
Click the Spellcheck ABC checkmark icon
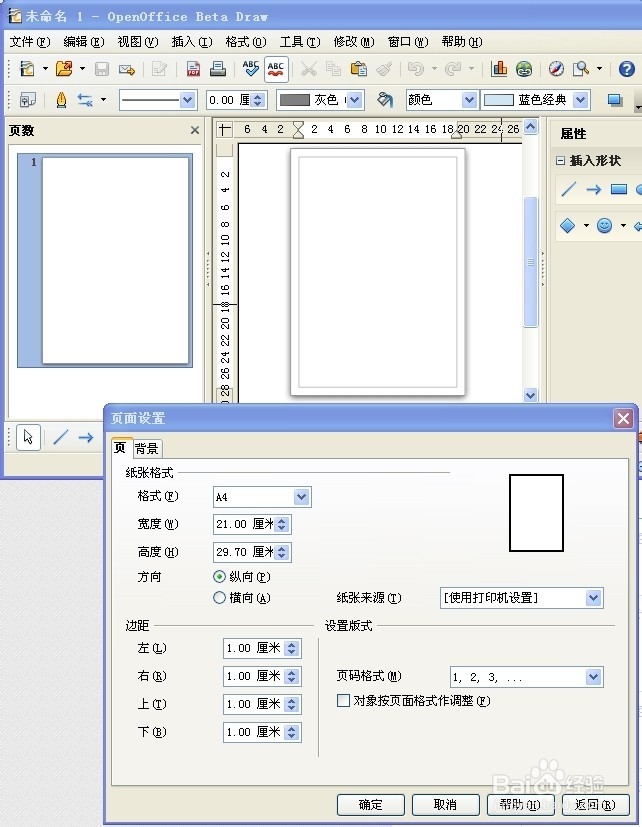(250, 69)
